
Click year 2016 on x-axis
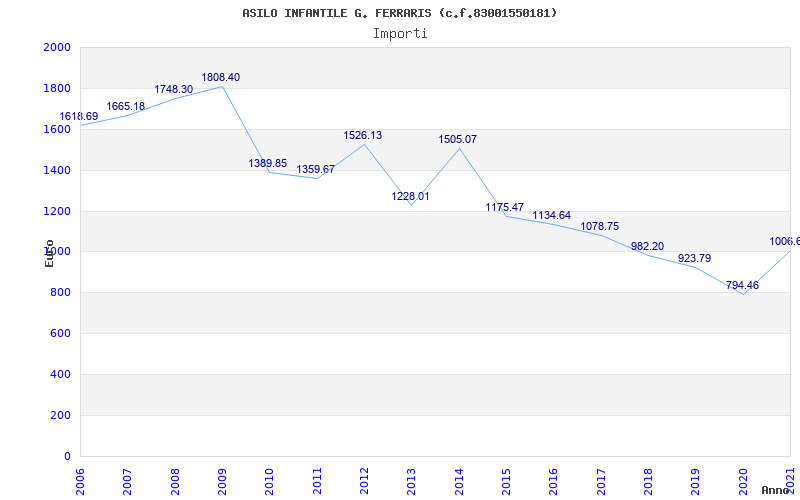tap(554, 481)
